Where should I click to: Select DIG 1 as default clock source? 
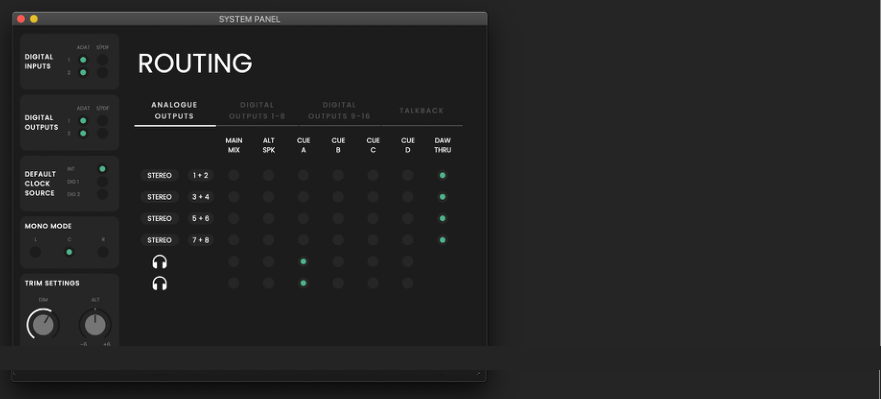pos(102,182)
